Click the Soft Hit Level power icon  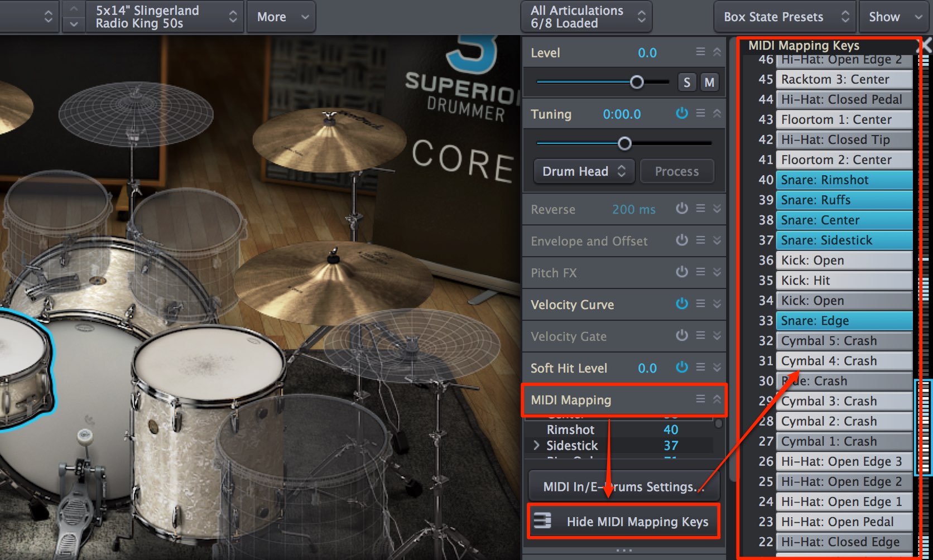(x=682, y=367)
